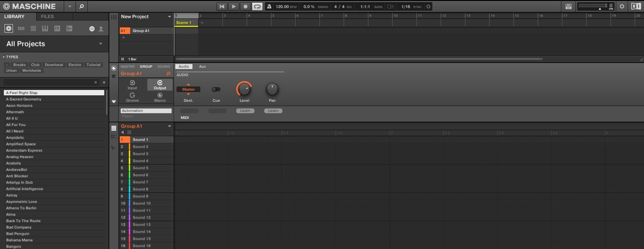Clear the library search with X
The height and width of the screenshot is (249, 644).
(x=96, y=82)
